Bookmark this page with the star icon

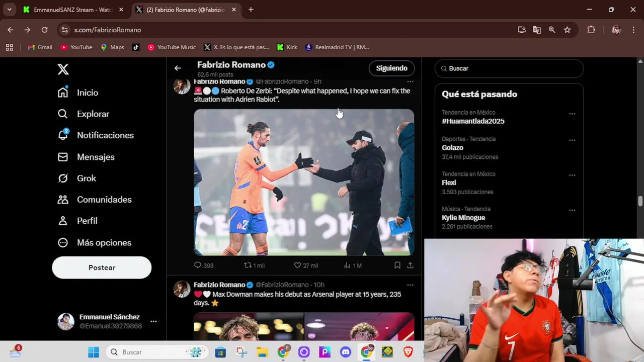pyautogui.click(x=567, y=30)
